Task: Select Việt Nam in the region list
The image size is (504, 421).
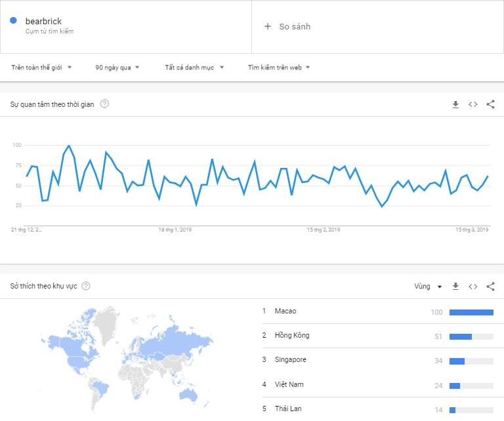Action: tap(288, 384)
